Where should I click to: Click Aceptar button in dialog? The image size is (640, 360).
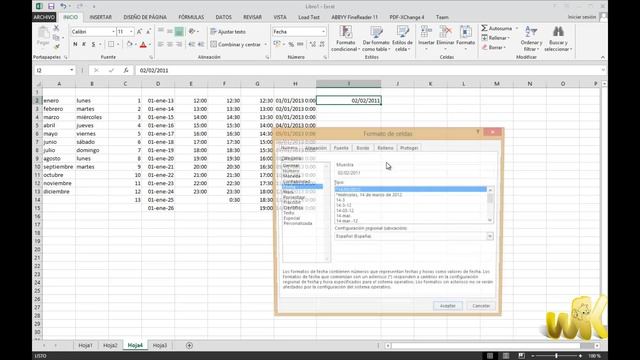447,306
